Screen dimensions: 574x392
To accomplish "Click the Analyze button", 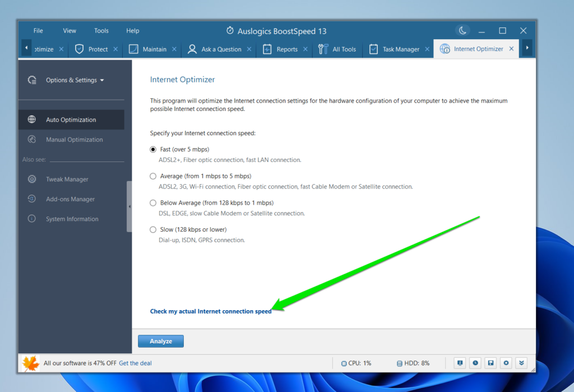I will click(x=161, y=341).
